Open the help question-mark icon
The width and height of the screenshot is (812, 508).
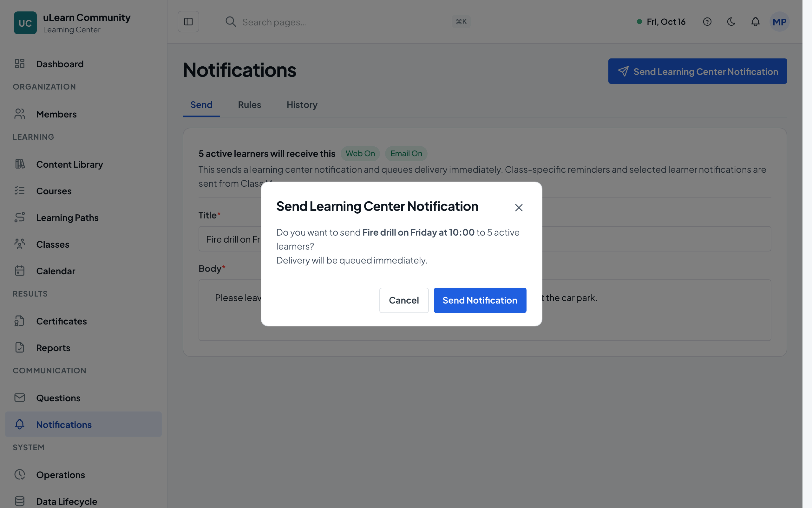coord(707,22)
